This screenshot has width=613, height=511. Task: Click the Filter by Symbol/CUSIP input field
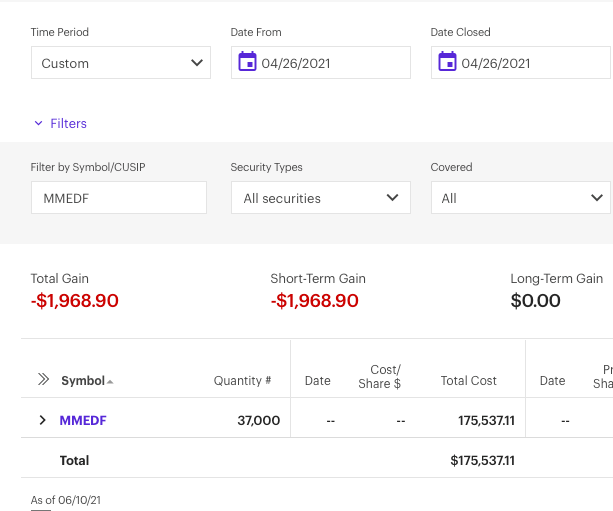click(118, 198)
